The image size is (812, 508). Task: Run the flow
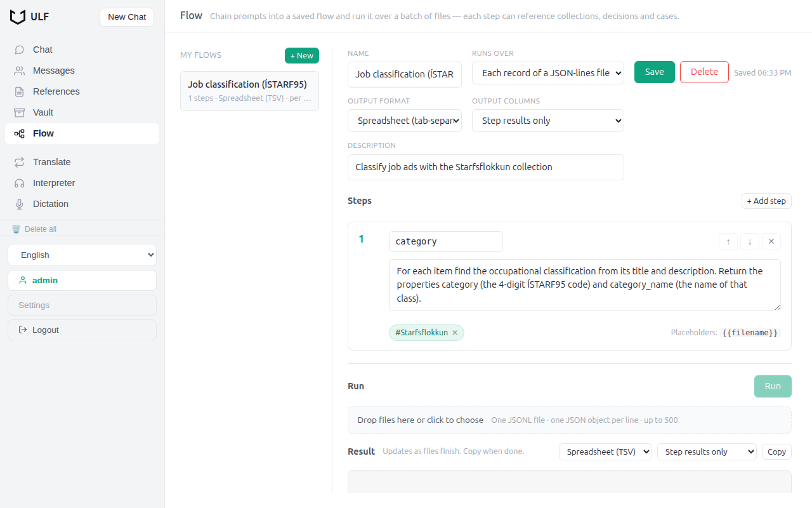click(x=773, y=386)
